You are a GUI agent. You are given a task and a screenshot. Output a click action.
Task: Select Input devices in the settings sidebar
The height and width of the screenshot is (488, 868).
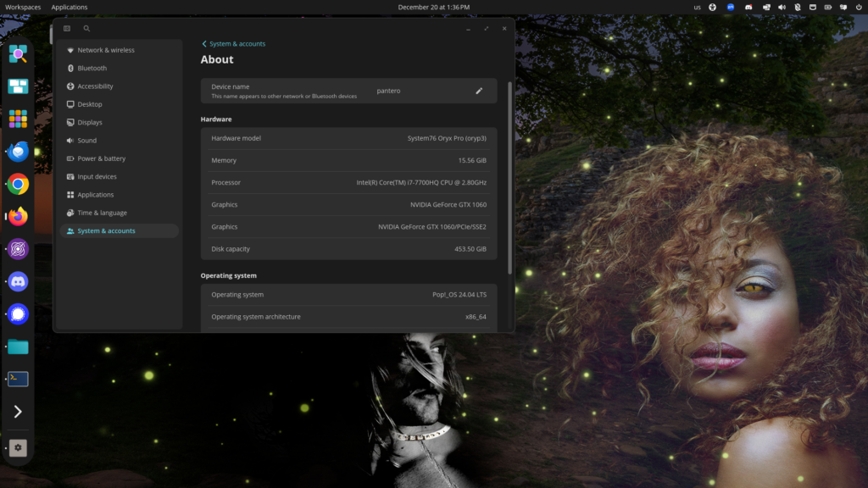click(93, 176)
